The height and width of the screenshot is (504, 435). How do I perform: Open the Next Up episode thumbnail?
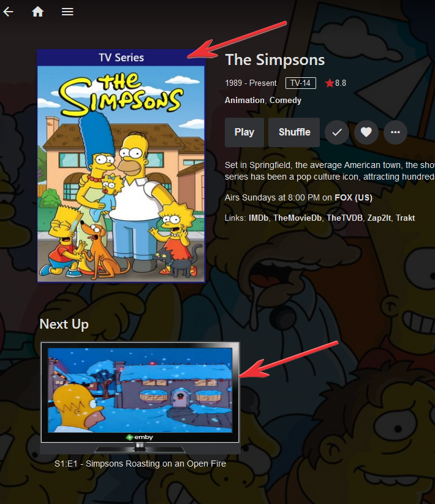[140, 397]
